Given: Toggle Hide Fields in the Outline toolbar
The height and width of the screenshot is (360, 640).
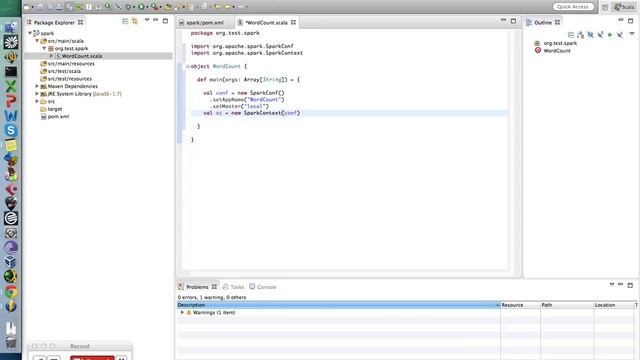Looking at the screenshot, I should point(590,35).
